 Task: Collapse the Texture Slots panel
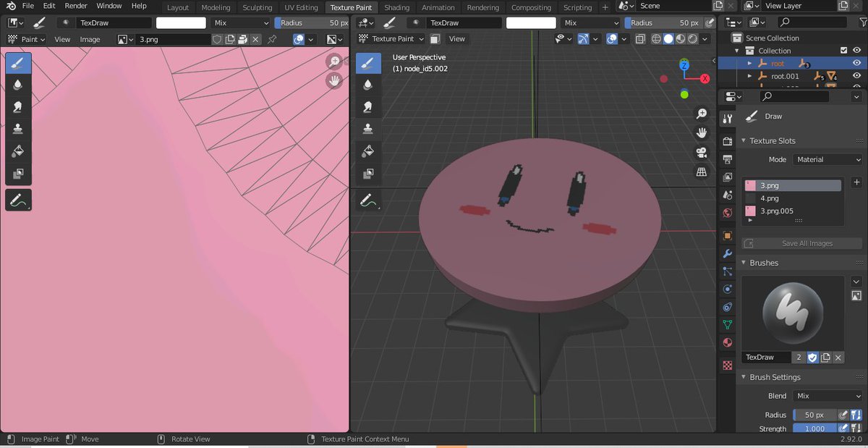pyautogui.click(x=744, y=140)
